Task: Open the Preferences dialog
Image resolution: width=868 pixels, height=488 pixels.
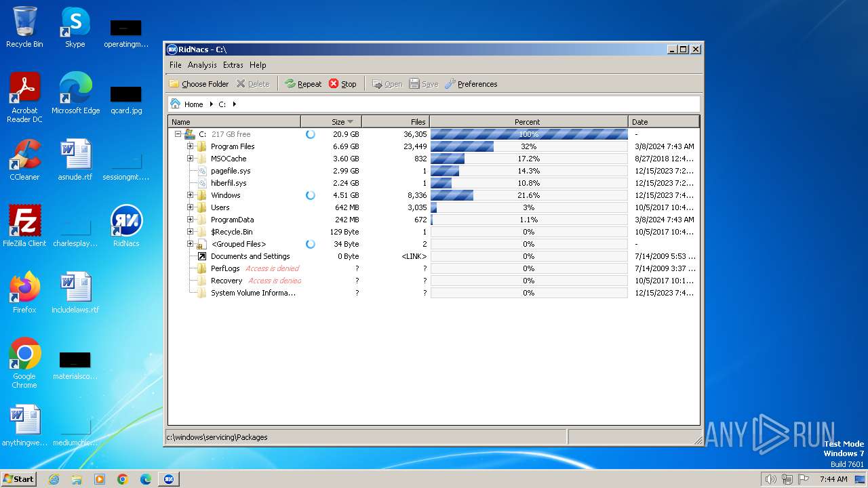Action: pos(471,84)
